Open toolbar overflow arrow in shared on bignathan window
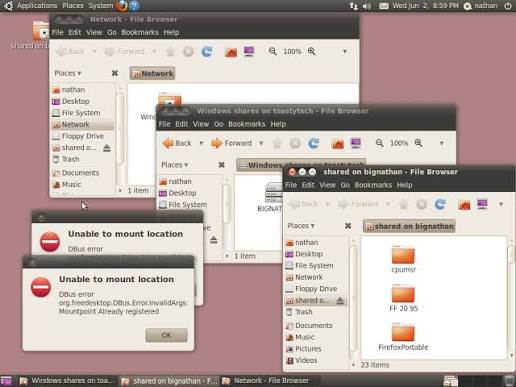Viewport: 516px width, 387px height. click(501, 204)
